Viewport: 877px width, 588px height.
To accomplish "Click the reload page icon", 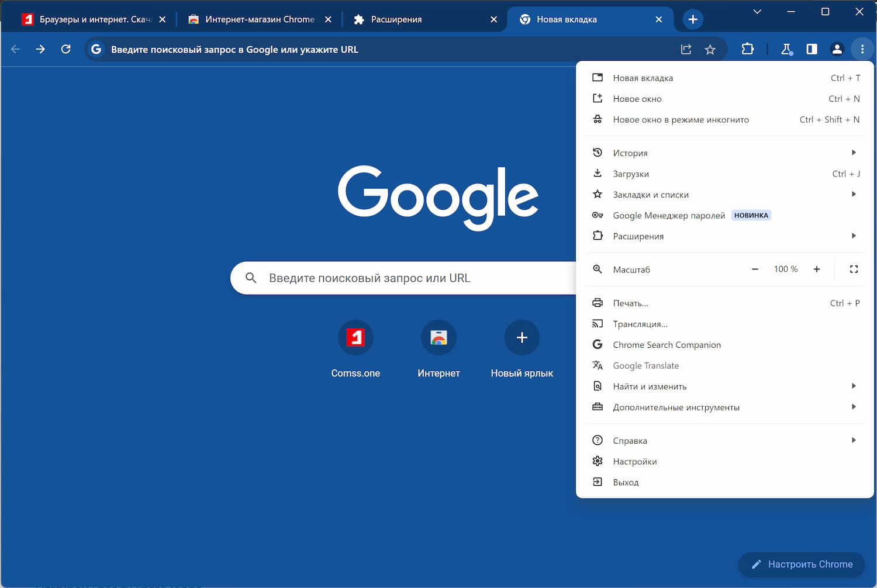I will [66, 49].
